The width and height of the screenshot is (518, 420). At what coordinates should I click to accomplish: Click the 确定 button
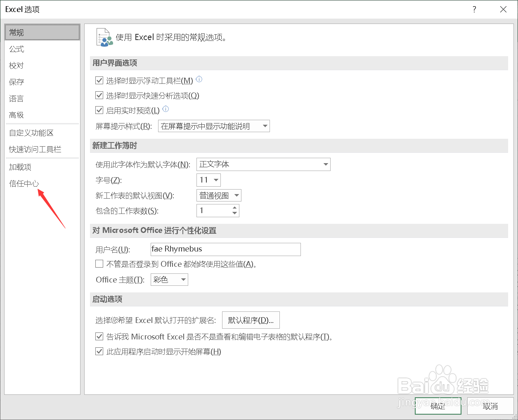[x=438, y=406]
